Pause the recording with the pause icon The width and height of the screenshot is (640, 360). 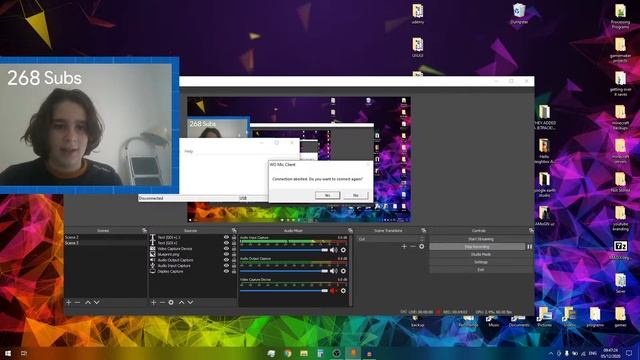tap(529, 247)
